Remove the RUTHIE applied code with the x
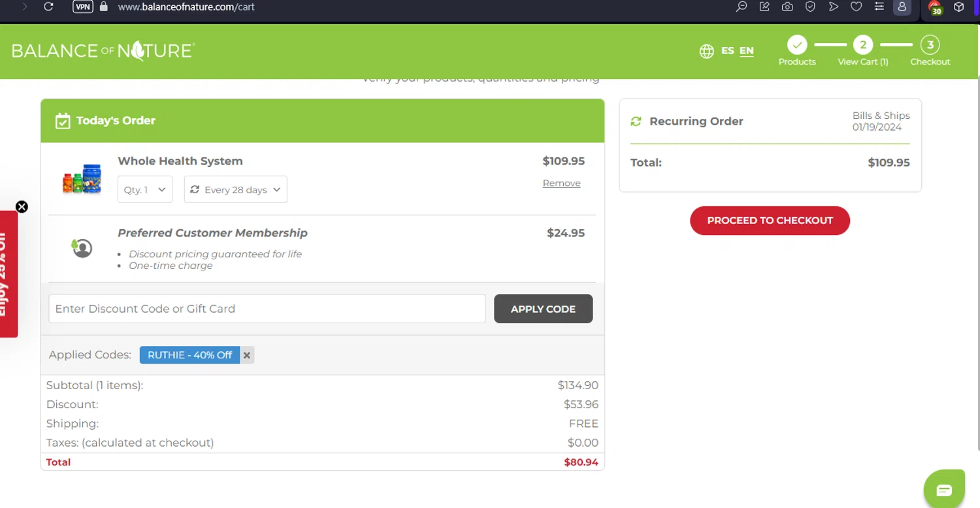This screenshot has width=980, height=508. click(x=247, y=355)
